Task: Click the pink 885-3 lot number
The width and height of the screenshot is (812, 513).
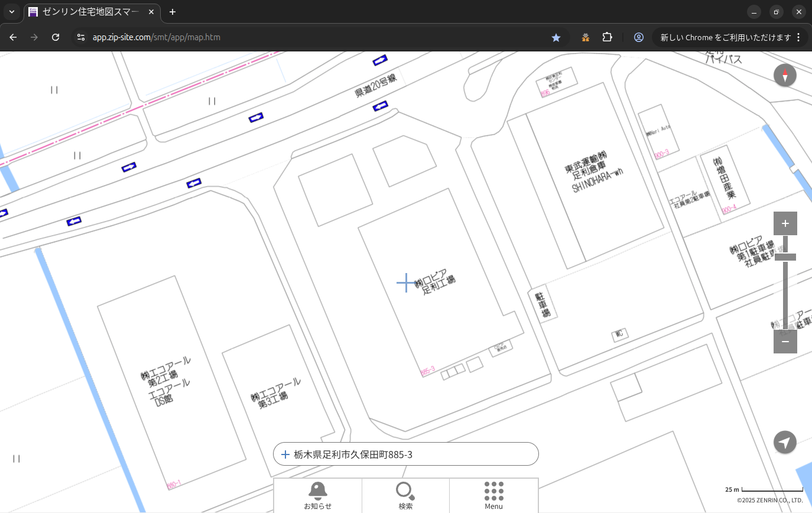Action: pos(428,371)
